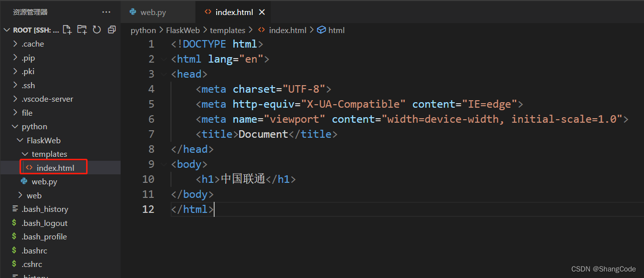
Task: Expand the .cache folder
Action: (33, 44)
